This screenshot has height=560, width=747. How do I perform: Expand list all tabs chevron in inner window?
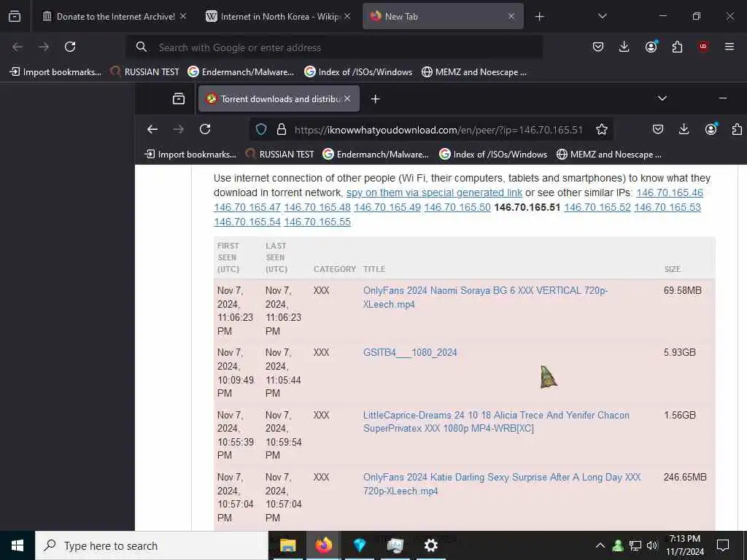click(x=662, y=98)
